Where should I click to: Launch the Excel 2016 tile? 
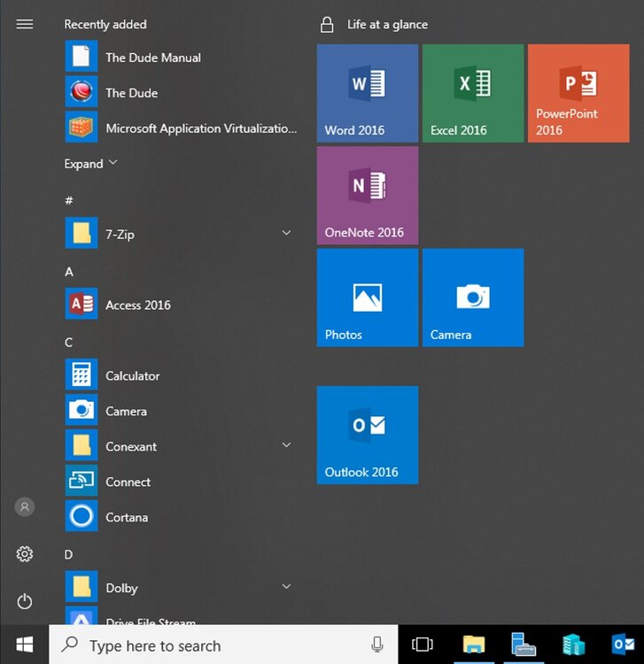473,93
